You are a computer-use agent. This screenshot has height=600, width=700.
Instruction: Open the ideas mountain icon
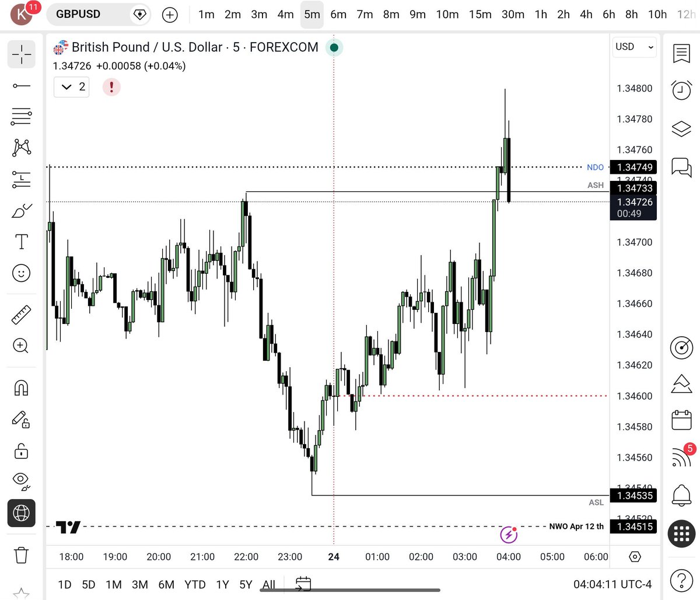point(681,383)
